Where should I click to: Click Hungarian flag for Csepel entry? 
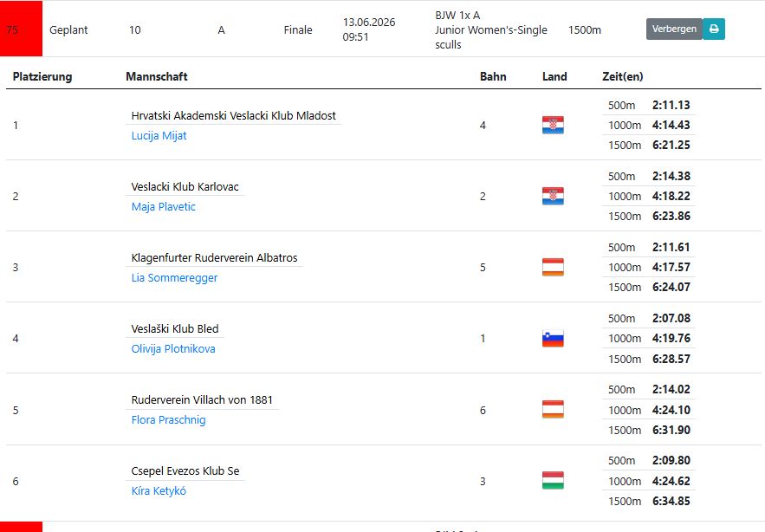[x=553, y=480]
